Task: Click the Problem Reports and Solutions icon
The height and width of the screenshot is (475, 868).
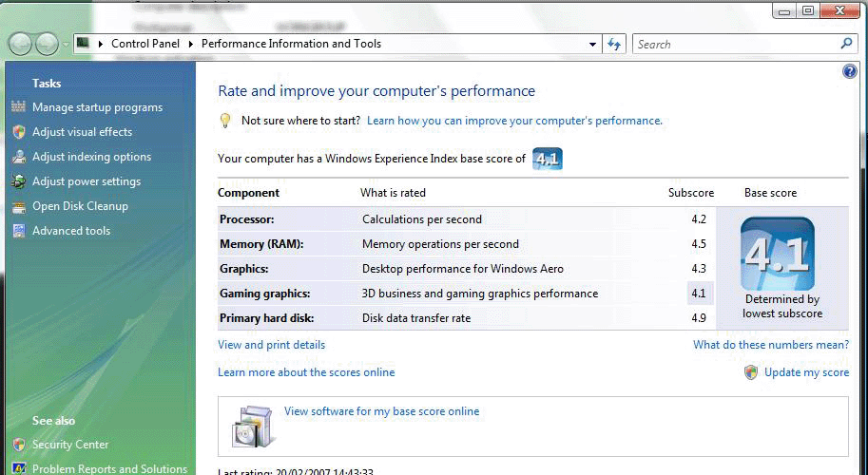Action: [x=19, y=468]
